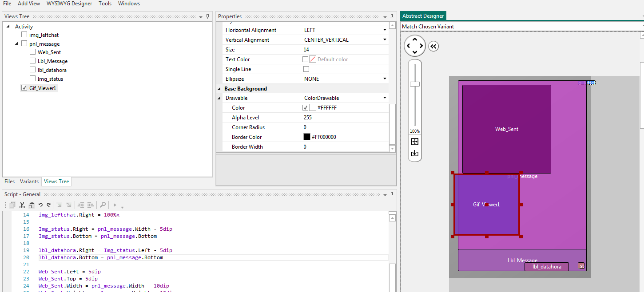Pan the designer view left

click(x=408, y=46)
